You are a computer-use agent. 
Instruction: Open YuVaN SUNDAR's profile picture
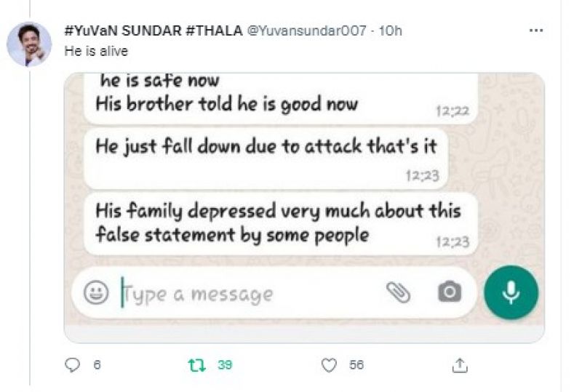(29, 44)
